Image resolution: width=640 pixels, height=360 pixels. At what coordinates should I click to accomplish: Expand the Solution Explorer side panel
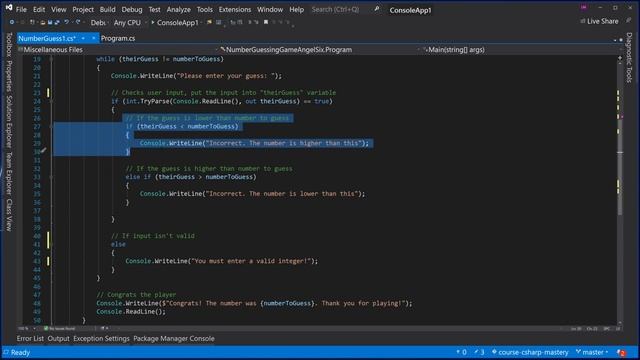(x=9, y=122)
